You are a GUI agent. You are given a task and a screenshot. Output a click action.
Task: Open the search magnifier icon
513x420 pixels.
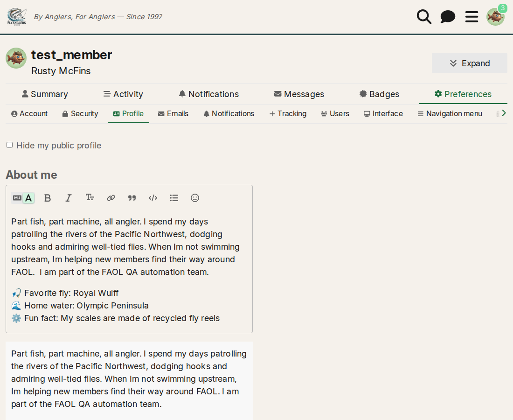[x=424, y=17]
